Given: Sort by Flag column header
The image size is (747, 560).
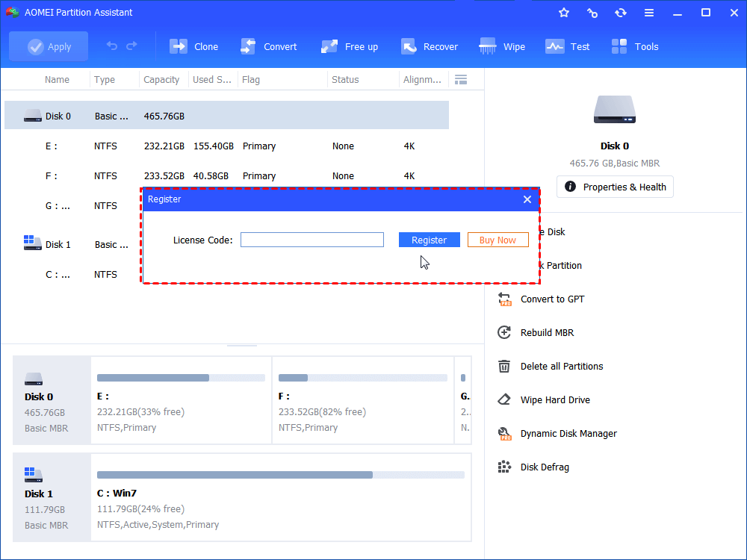Looking at the screenshot, I should (x=251, y=80).
